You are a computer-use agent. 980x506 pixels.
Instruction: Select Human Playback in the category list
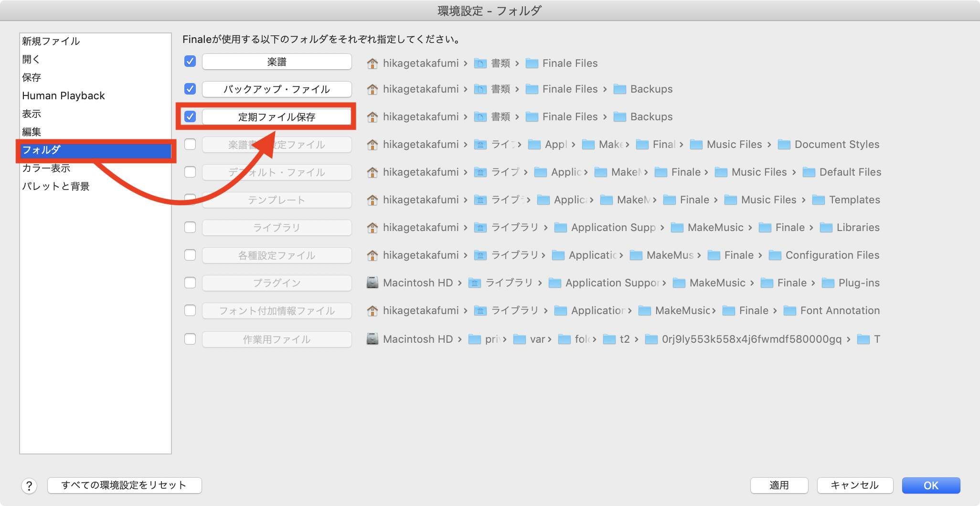[64, 95]
